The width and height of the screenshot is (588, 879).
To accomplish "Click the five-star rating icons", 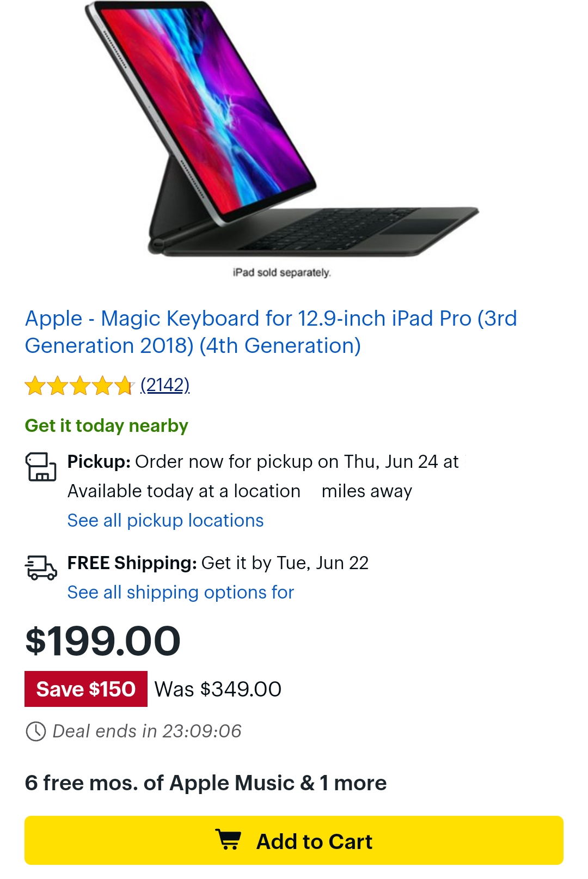I will (79, 386).
